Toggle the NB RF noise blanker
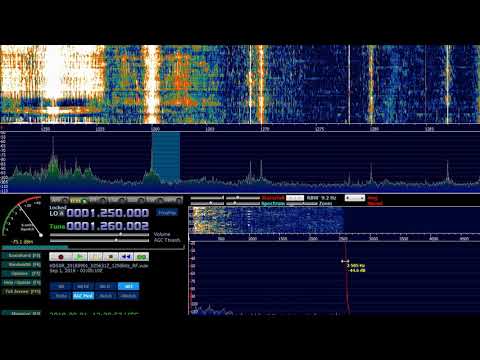This screenshot has height=360, width=480. tap(83, 286)
